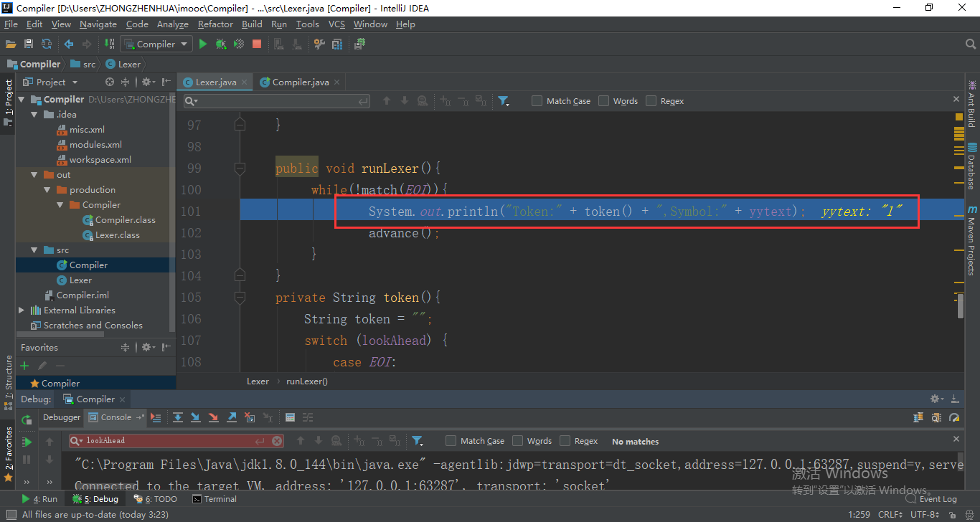Viewport: 980px width, 522px height.
Task: Open the Database side panel
Action: click(972, 166)
